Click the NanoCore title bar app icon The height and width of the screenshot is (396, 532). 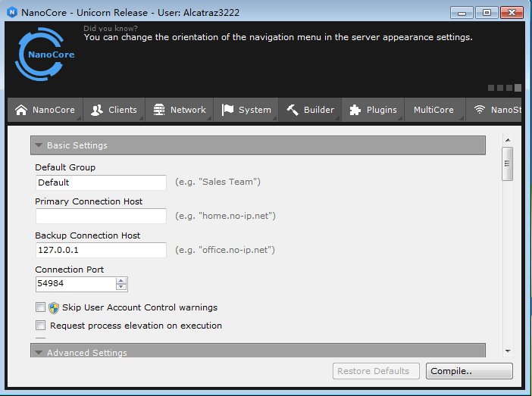click(x=12, y=13)
